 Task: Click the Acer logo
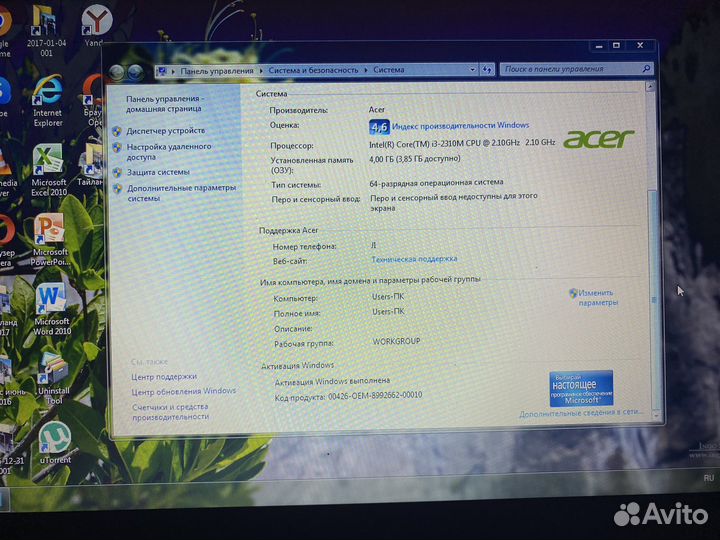(598, 139)
